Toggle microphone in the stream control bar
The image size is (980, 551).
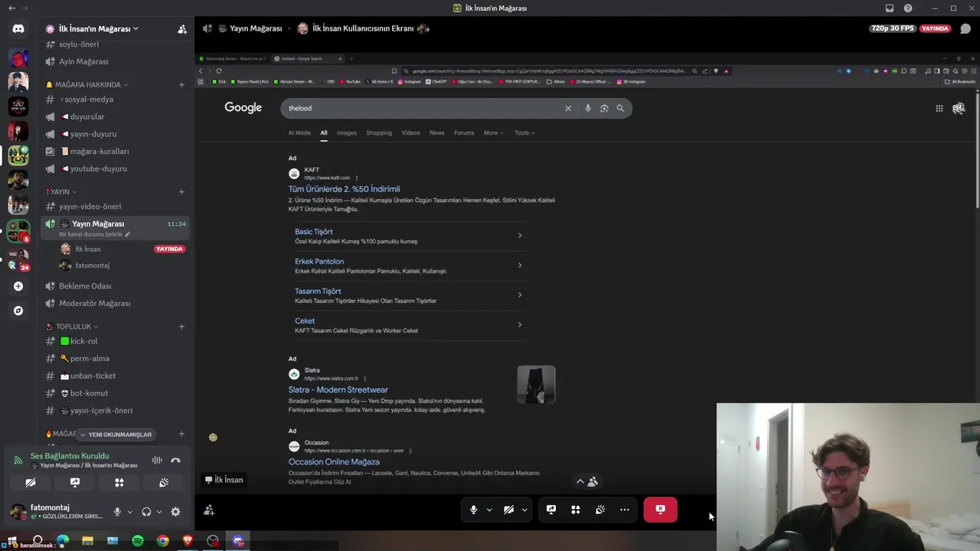[x=474, y=510]
